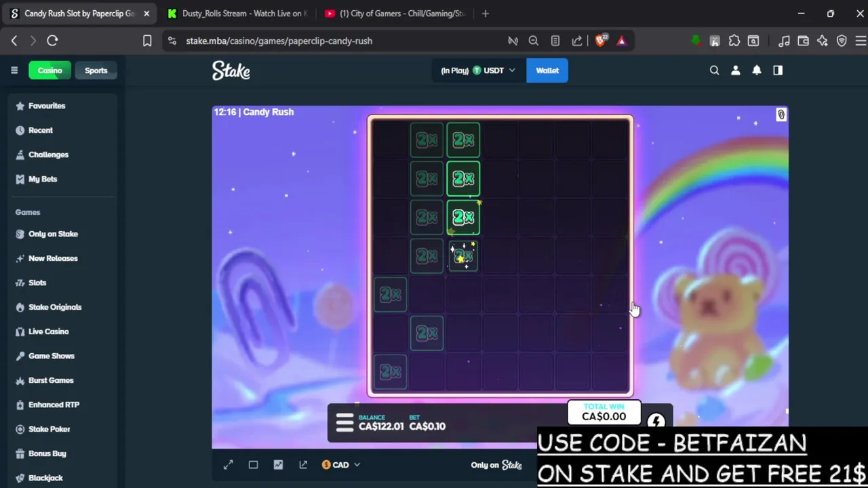Open the notifications bell
Viewport: 868px width, 488px height.
[757, 70]
